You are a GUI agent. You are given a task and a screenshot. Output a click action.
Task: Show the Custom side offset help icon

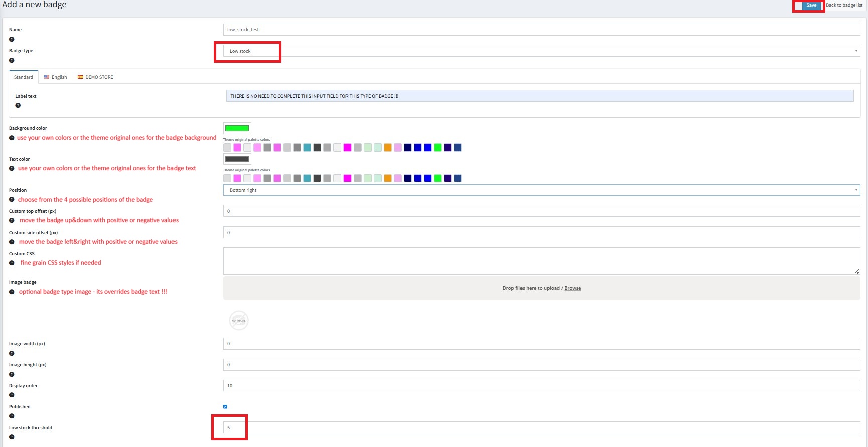(x=12, y=242)
